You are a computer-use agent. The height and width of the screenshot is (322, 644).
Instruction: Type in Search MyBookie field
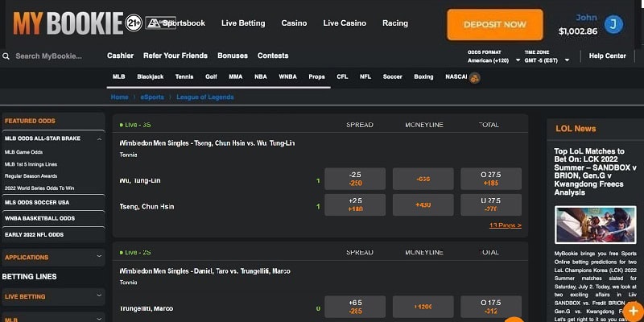point(48,56)
